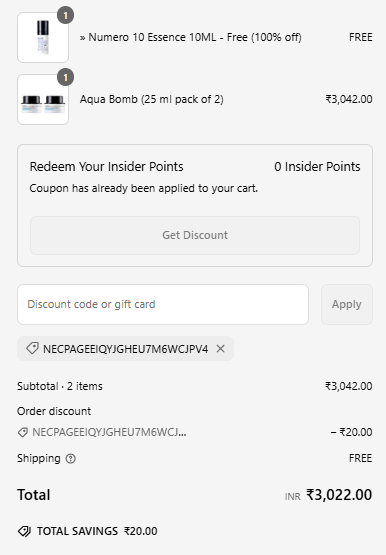Click the Total Savings tag icon

tap(24, 531)
